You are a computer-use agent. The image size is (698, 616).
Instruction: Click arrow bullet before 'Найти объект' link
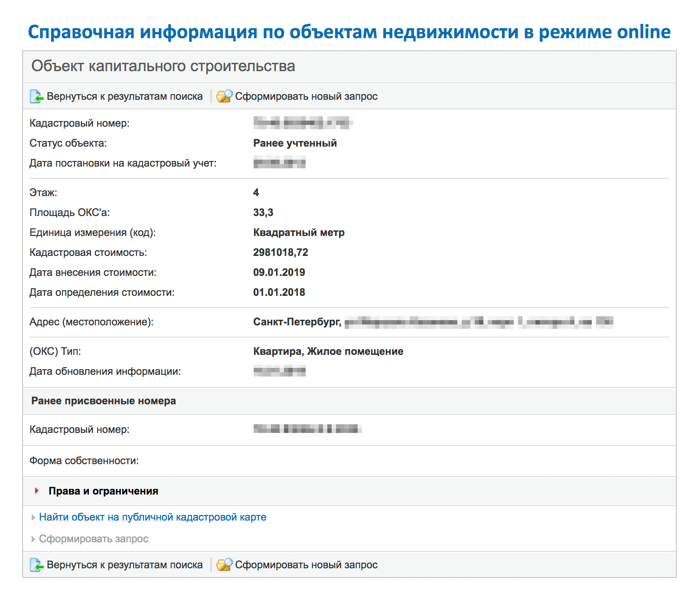click(x=33, y=518)
